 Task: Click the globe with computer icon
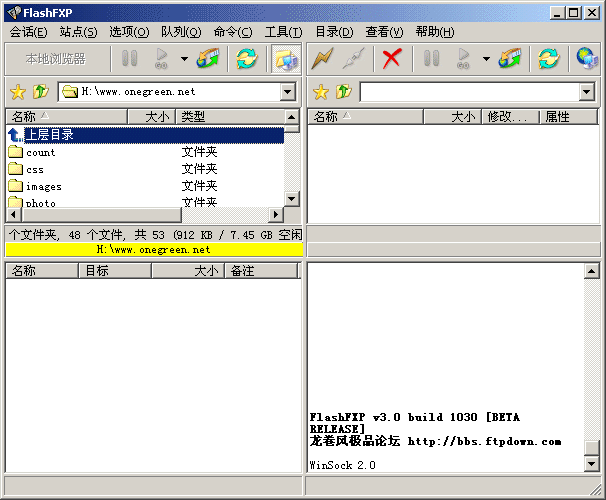point(587,59)
